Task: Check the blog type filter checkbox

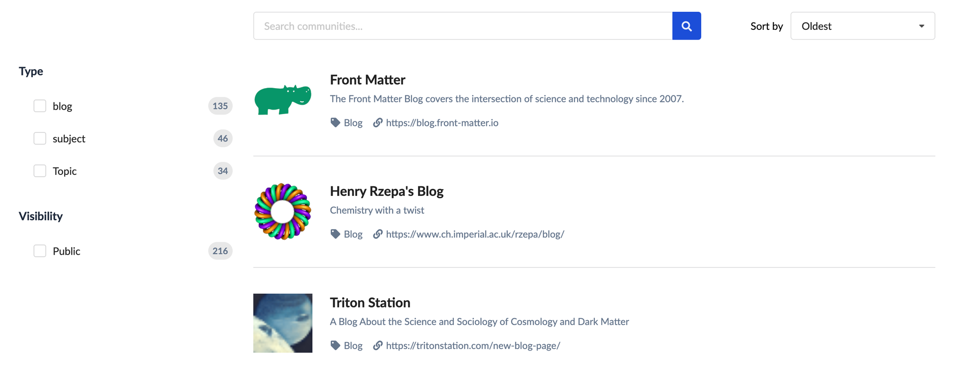Action: coord(40,106)
